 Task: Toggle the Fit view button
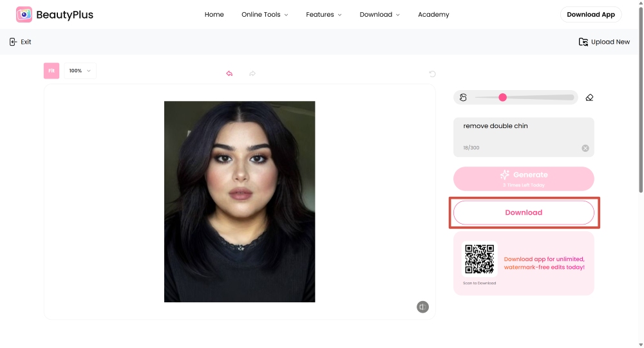tap(52, 71)
